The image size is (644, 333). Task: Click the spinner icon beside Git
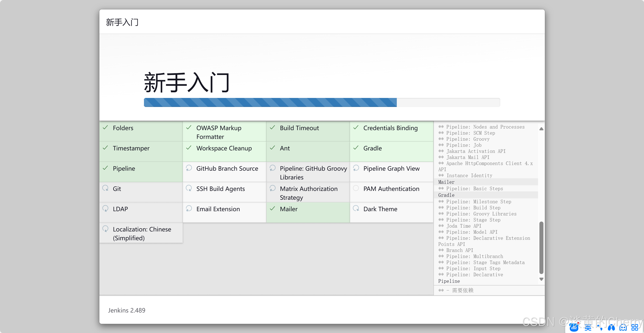pyautogui.click(x=105, y=188)
